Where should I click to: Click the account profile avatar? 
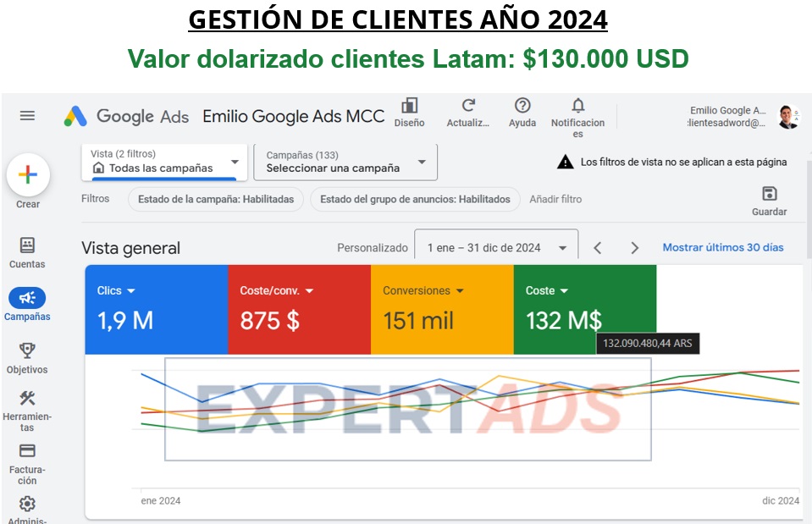pos(788,117)
